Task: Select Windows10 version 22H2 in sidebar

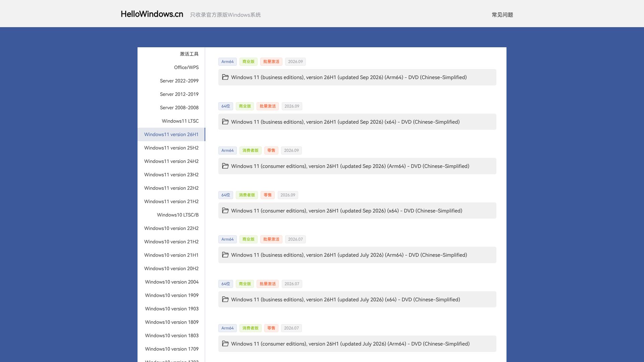Action: (x=171, y=228)
